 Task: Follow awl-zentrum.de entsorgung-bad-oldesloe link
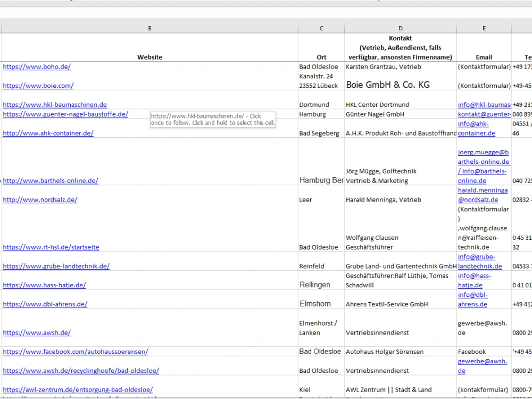(x=78, y=390)
